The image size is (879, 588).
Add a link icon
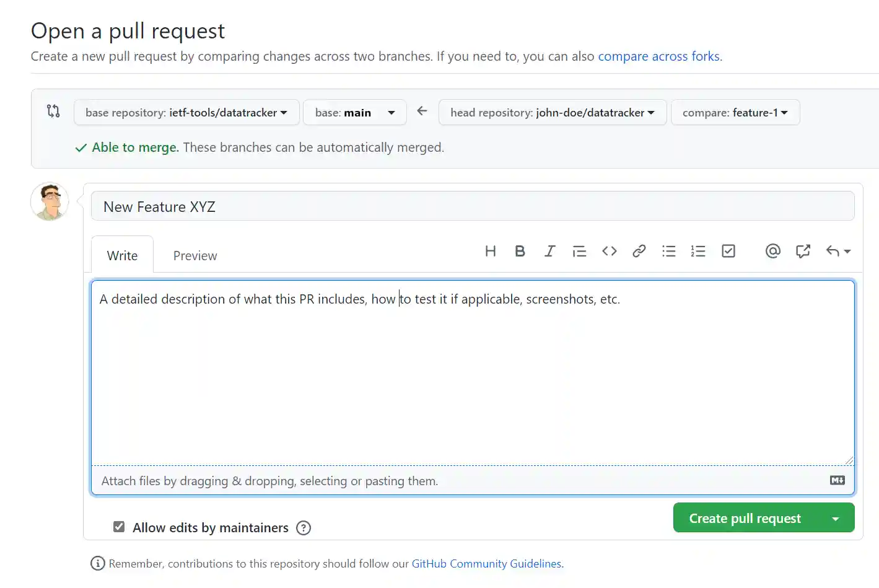point(639,251)
